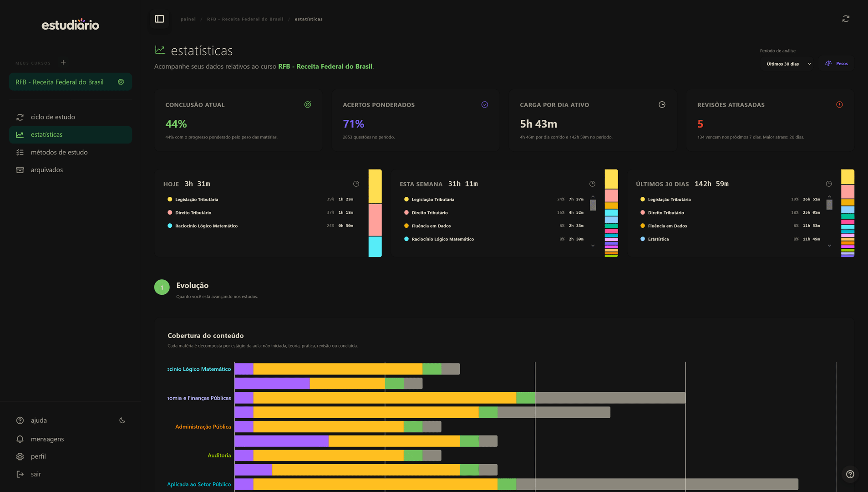Viewport: 868px width, 492px height.
Task: Click yellow segment in Hoje color bar
Action: pos(375,186)
